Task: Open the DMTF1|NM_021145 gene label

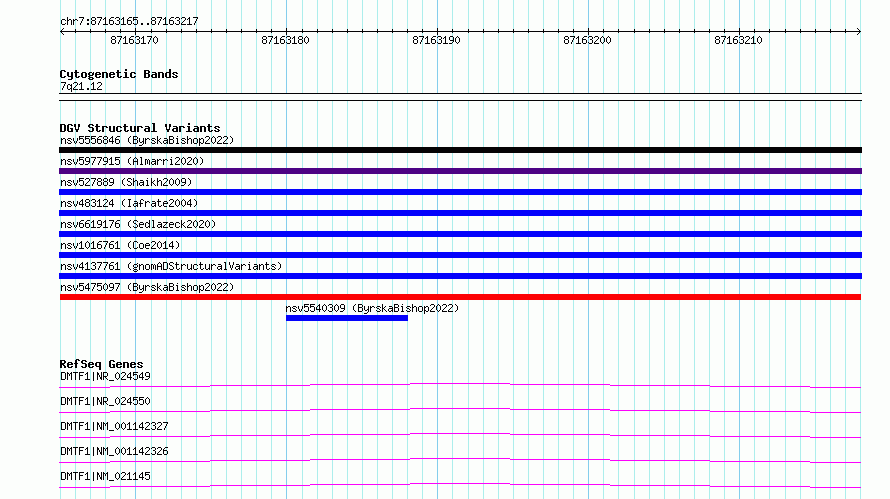Action: [105, 476]
